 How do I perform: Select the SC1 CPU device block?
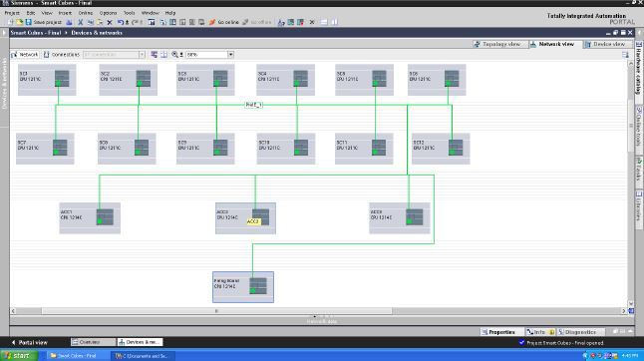47,80
